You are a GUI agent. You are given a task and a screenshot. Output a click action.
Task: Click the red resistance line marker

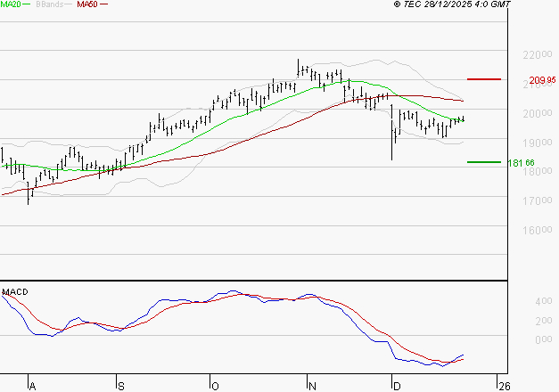[x=484, y=79]
